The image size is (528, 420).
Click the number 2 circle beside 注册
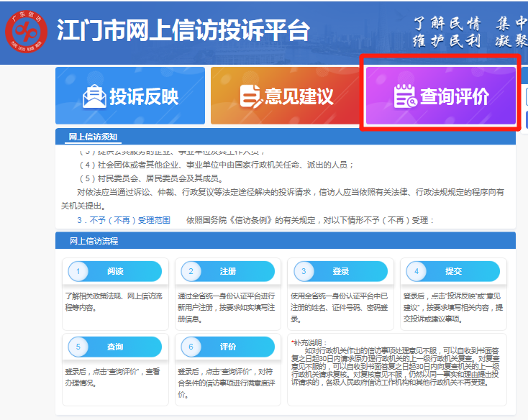pos(191,271)
